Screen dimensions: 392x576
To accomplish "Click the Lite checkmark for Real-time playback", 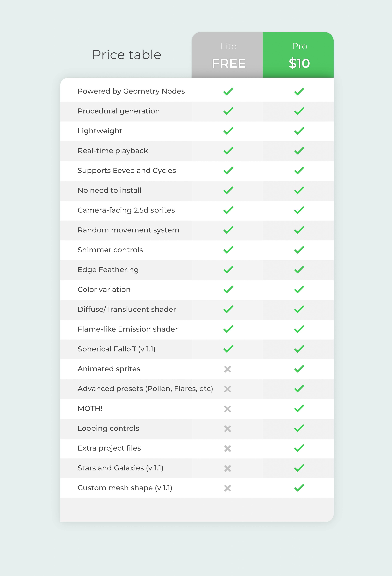I will [x=228, y=151].
